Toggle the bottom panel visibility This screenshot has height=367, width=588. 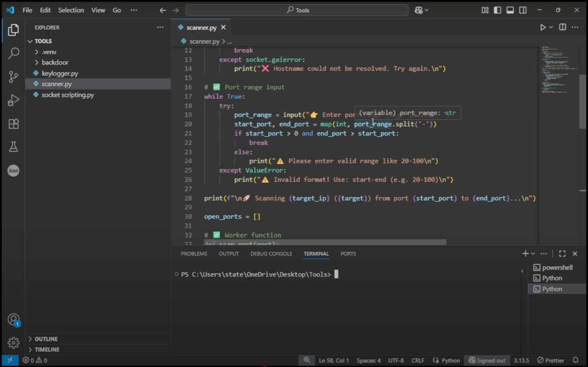click(x=510, y=10)
